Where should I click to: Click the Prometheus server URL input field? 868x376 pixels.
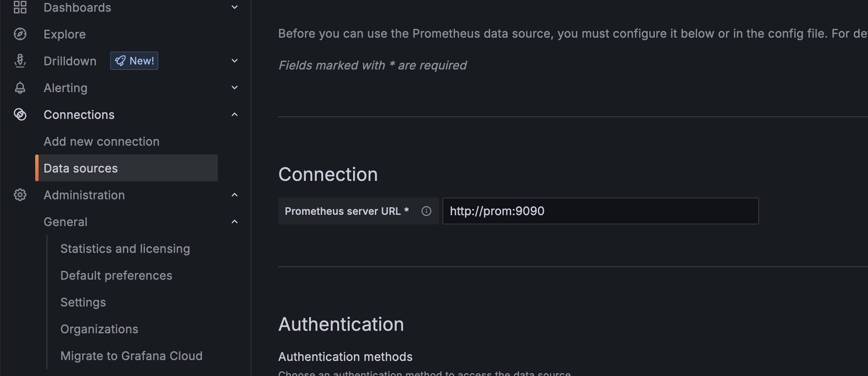pyautogui.click(x=600, y=211)
